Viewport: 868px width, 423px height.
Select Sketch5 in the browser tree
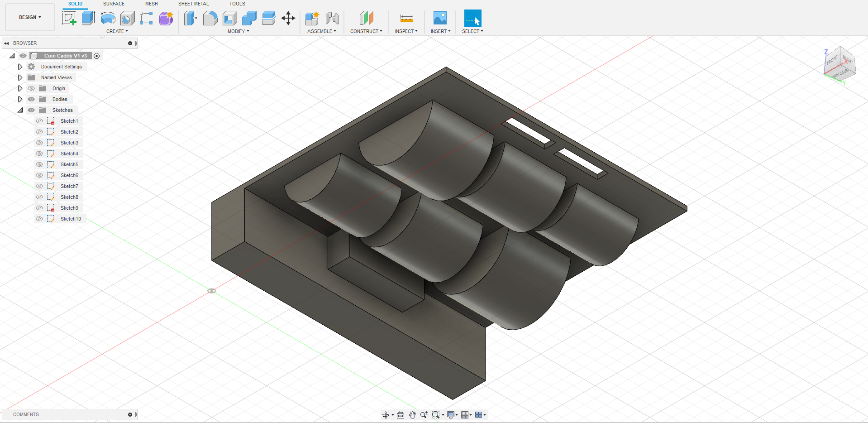(x=69, y=164)
